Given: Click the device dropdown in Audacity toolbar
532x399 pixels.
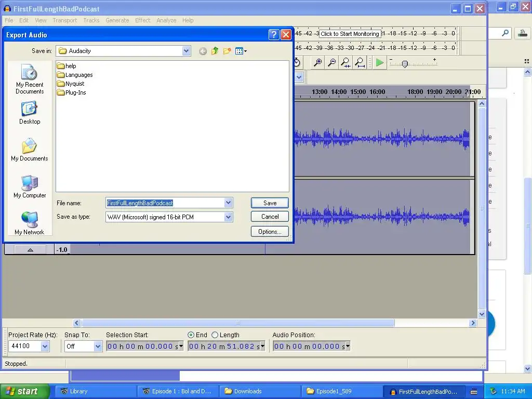Looking at the screenshot, I should point(299,77).
